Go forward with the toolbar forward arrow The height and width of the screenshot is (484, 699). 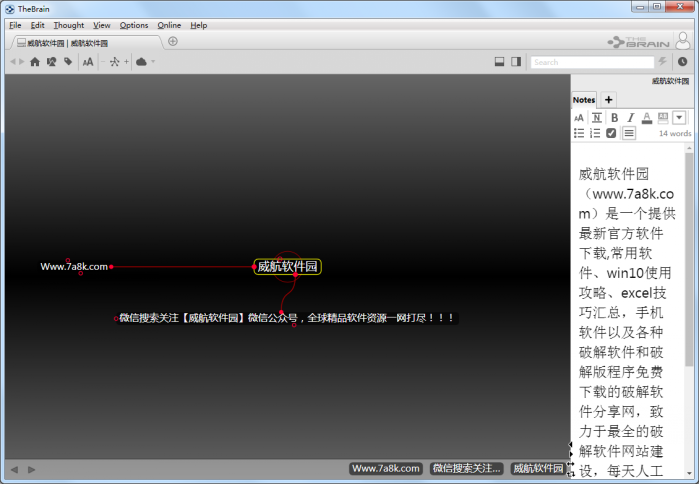click(x=21, y=62)
